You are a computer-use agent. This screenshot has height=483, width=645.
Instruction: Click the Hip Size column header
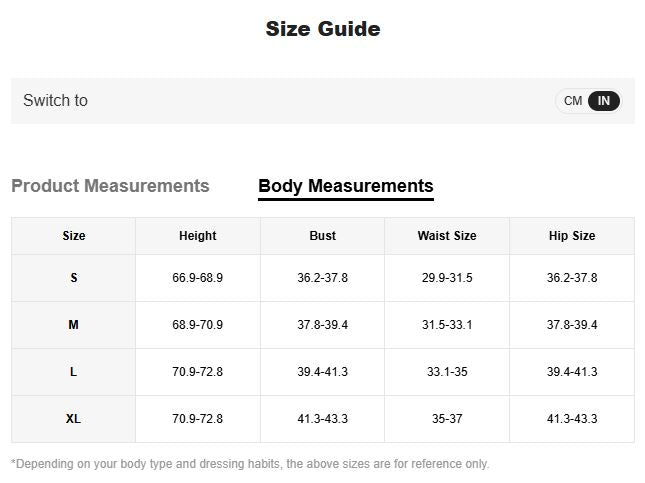(x=572, y=236)
